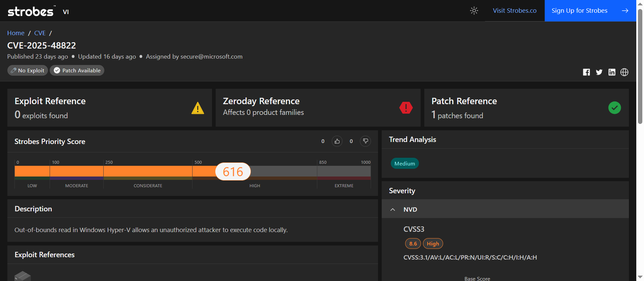Collapse the NVD severity section
Image resolution: width=644 pixels, height=281 pixels.
pos(505,209)
